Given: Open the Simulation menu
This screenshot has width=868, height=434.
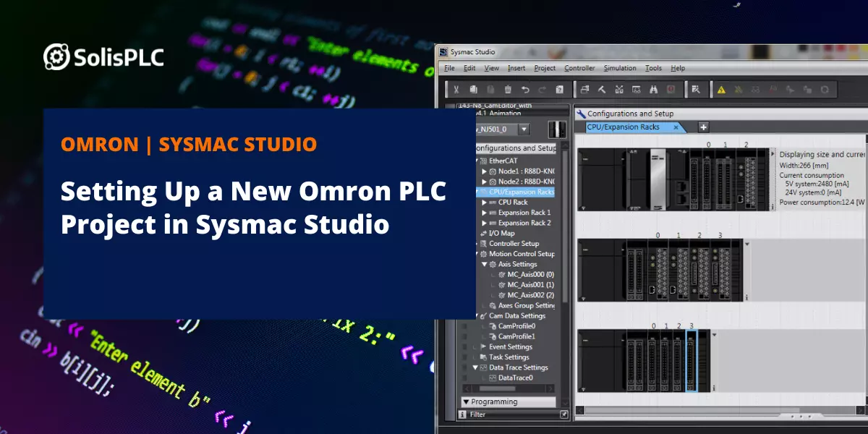Looking at the screenshot, I should (x=620, y=67).
